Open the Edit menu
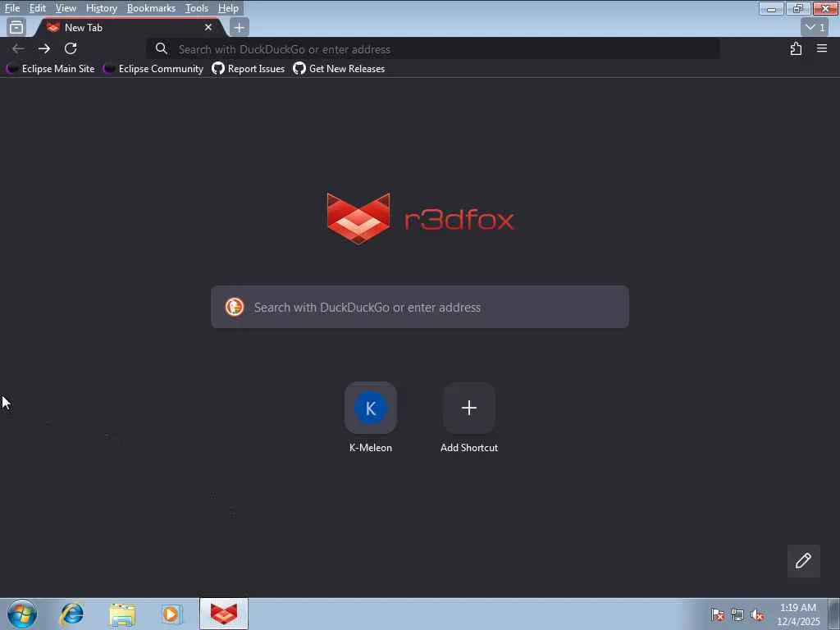The width and height of the screenshot is (840, 630). click(x=37, y=8)
